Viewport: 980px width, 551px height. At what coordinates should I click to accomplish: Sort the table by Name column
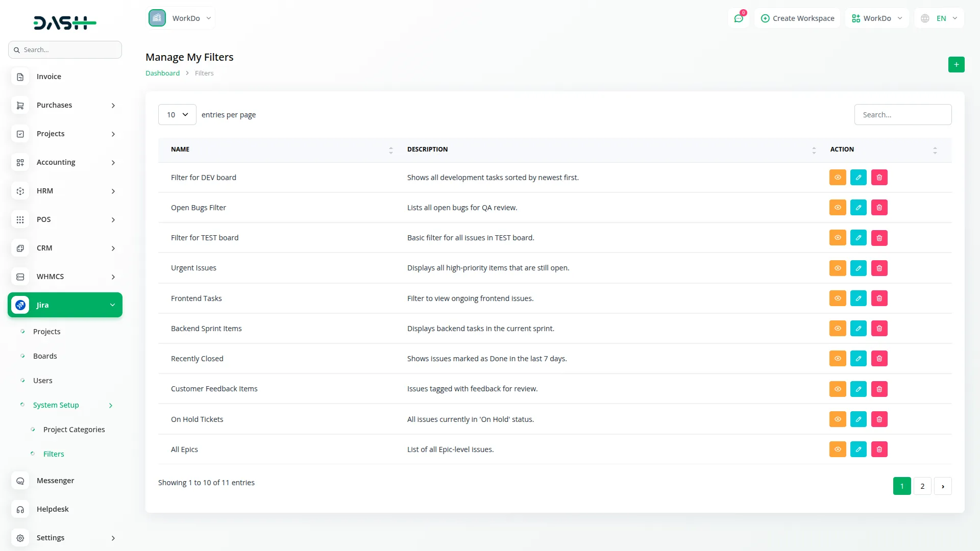(x=391, y=149)
